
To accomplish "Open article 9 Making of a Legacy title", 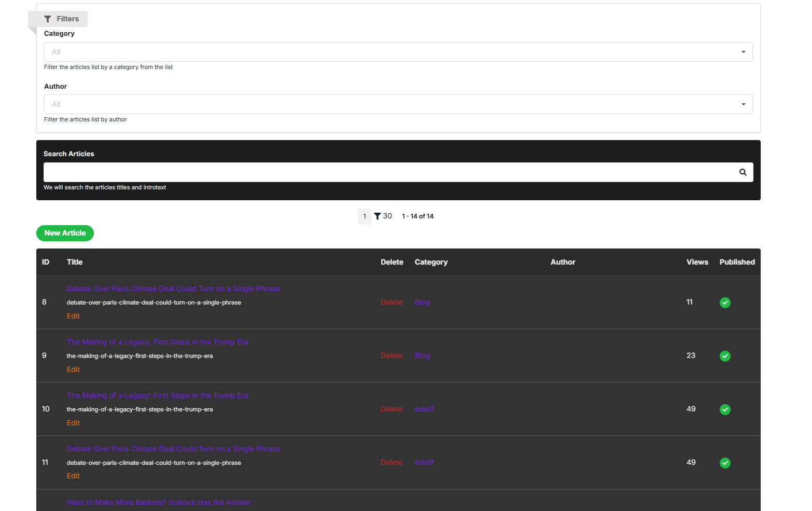I will pyautogui.click(x=157, y=342).
